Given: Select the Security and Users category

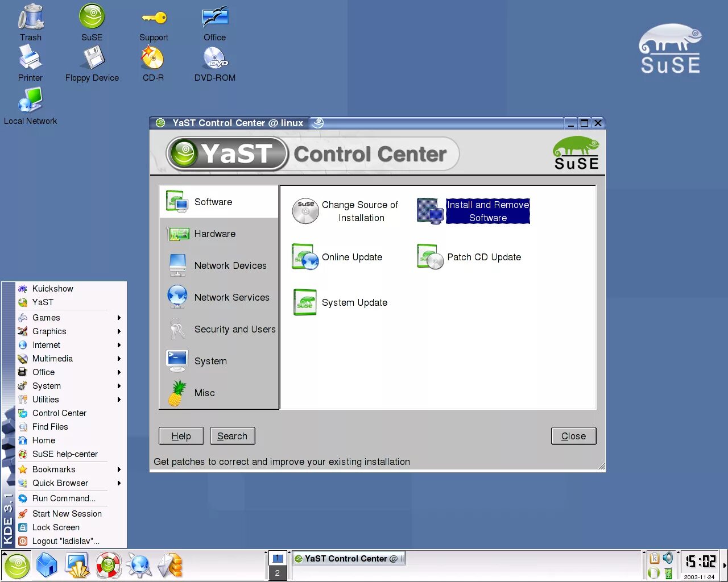Looking at the screenshot, I should pyautogui.click(x=219, y=329).
